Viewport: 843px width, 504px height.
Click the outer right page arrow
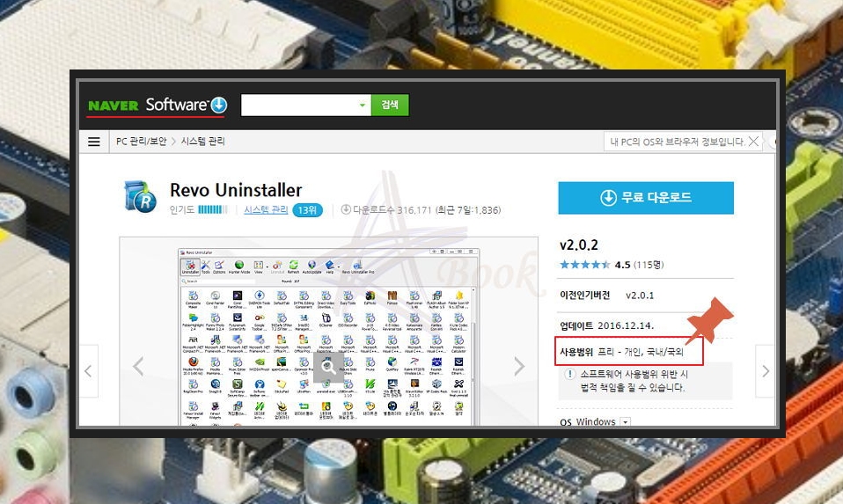coord(766,371)
